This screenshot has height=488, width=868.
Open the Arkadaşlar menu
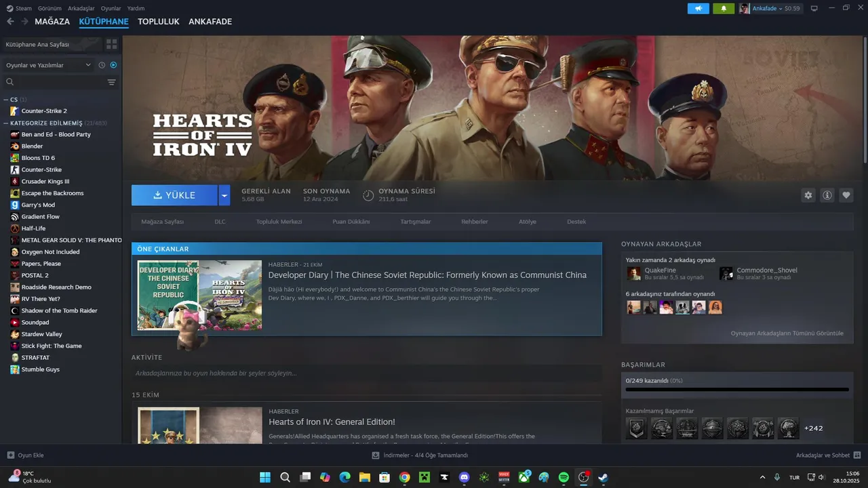[x=81, y=8]
